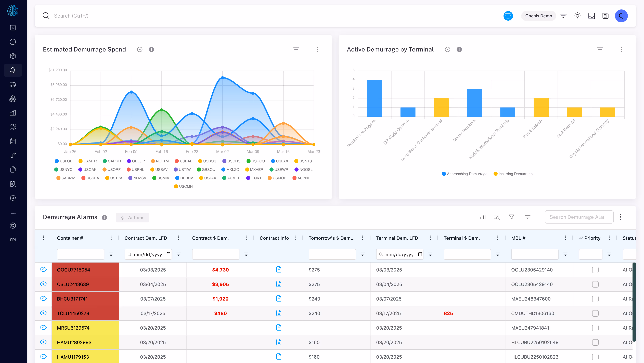Click eye icon for MRSU5129574 row
This screenshot has width=644, height=363.
point(43,328)
